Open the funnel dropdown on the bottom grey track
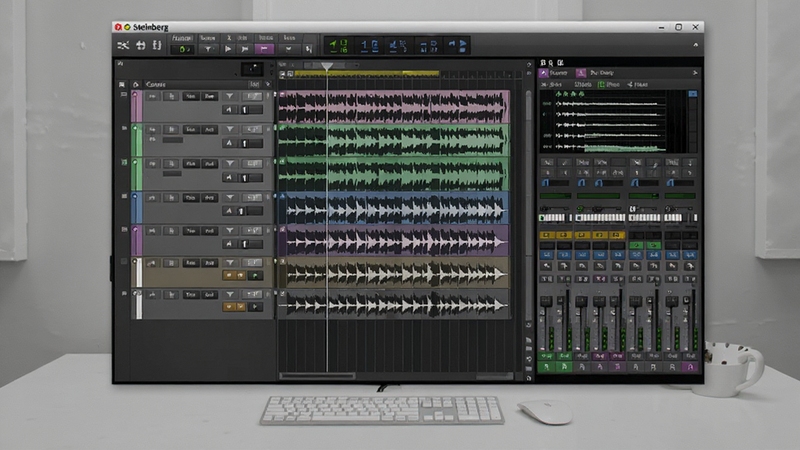The width and height of the screenshot is (800, 450). pos(230,294)
